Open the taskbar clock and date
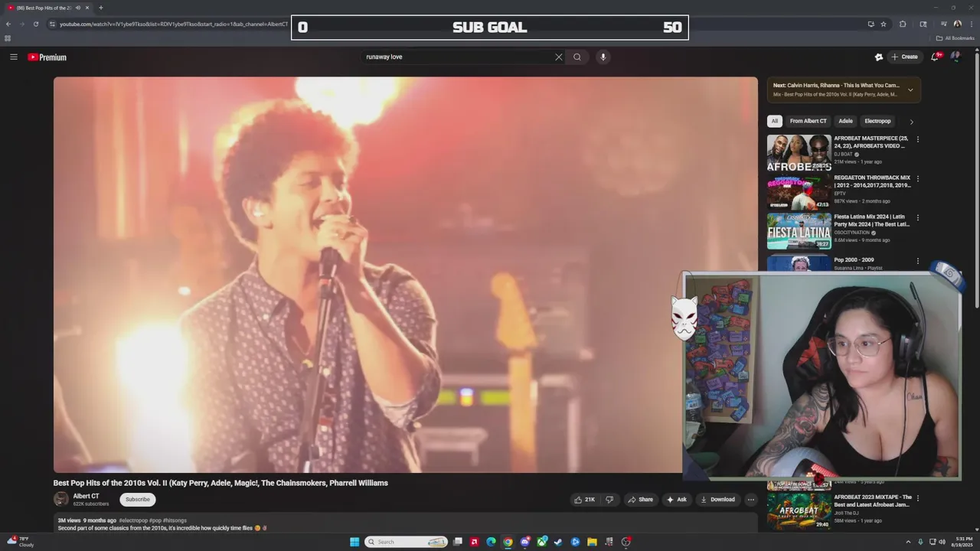 click(961, 542)
